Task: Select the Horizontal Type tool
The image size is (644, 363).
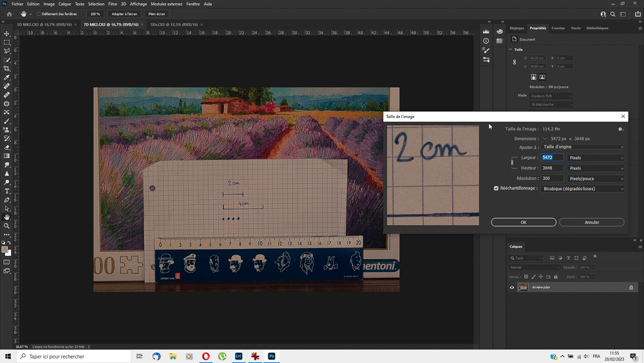Action: click(6, 191)
